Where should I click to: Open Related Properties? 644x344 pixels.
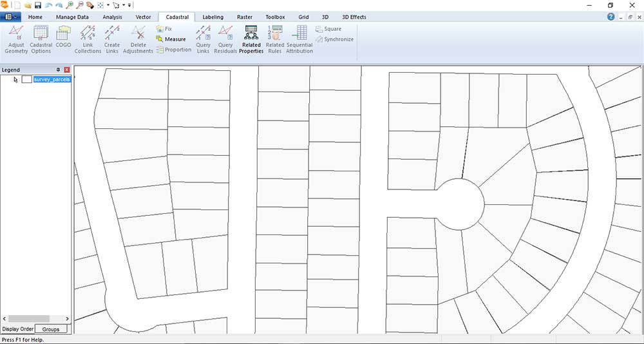point(251,39)
